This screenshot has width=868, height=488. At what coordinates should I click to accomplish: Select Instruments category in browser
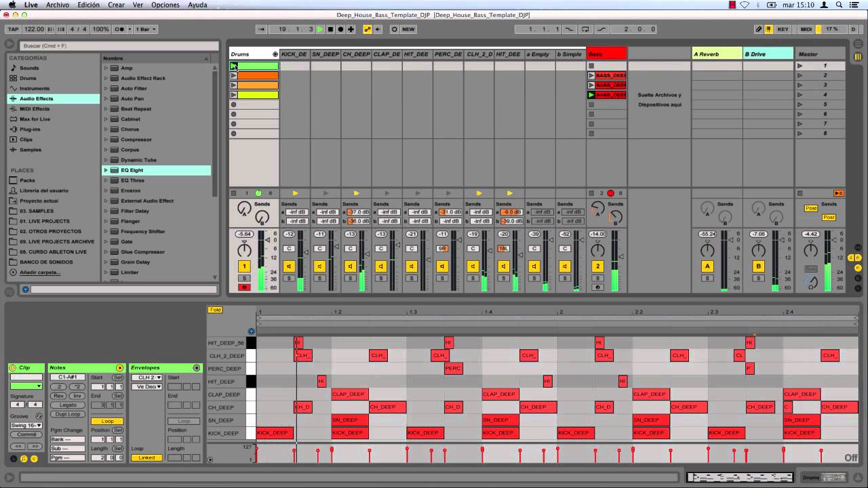click(35, 88)
